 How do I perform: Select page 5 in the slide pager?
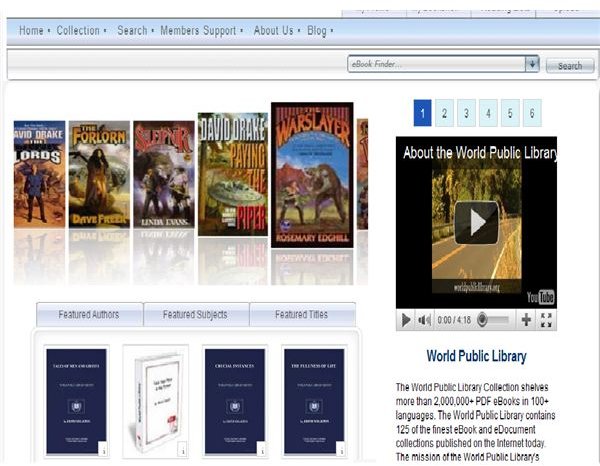[510, 113]
